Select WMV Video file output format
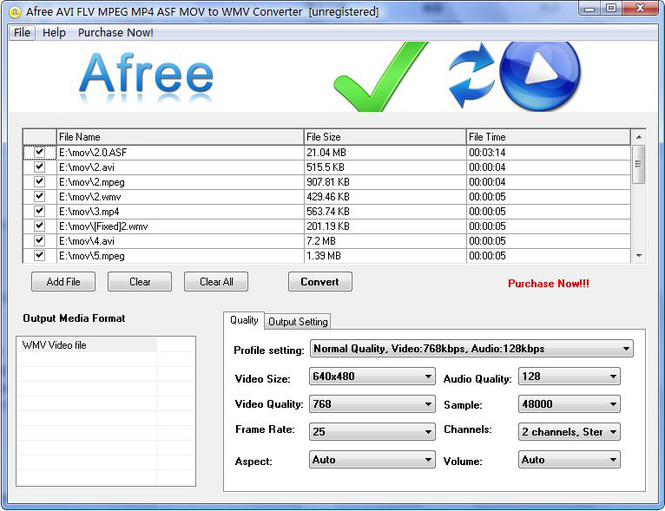 click(87, 345)
